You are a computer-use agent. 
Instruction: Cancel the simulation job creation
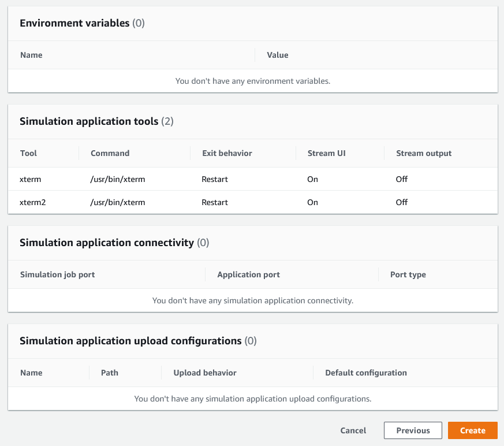[x=353, y=430]
